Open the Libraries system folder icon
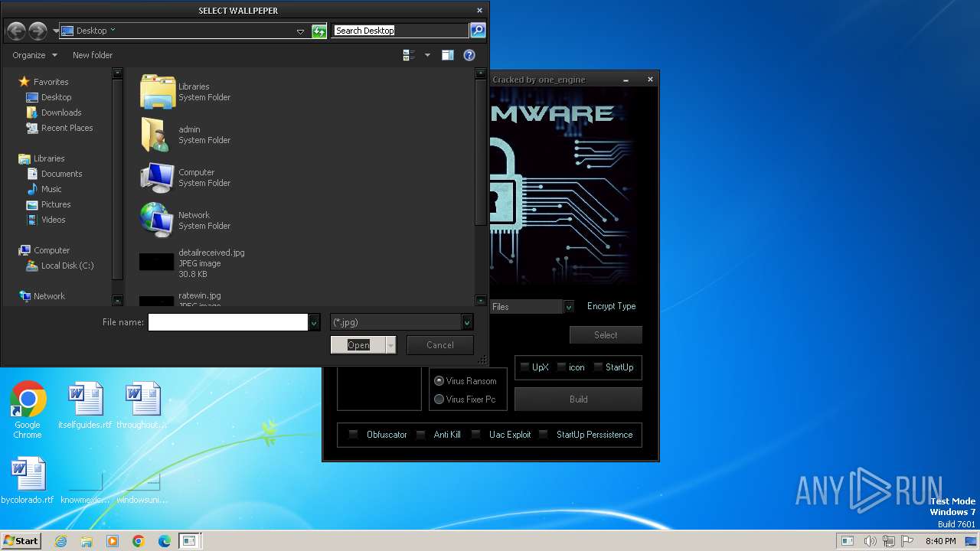 coord(158,92)
